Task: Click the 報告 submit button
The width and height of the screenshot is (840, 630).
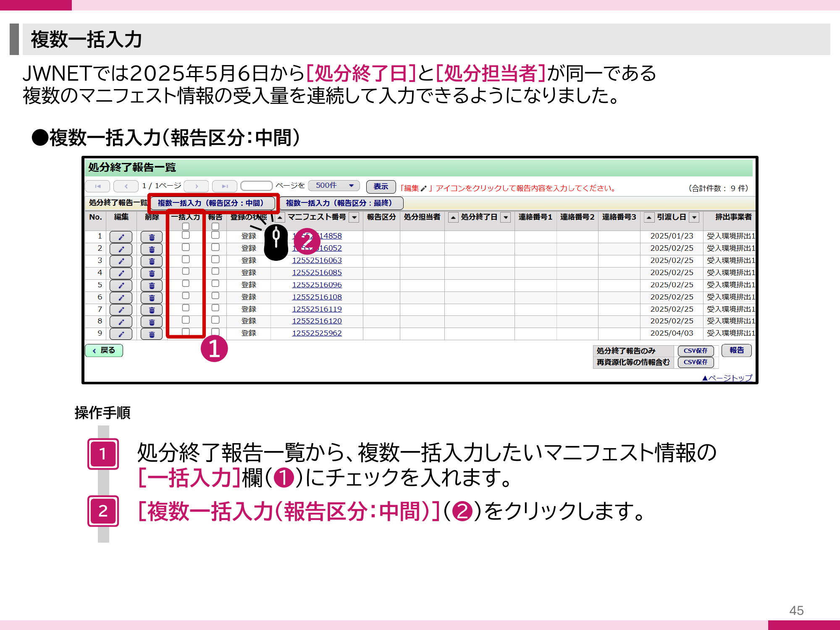Action: [737, 350]
